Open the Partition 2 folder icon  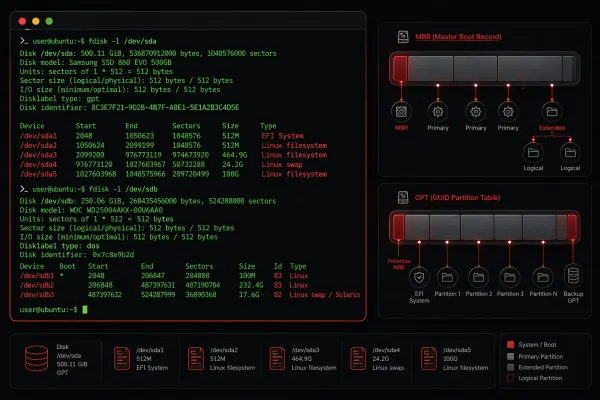click(x=479, y=277)
